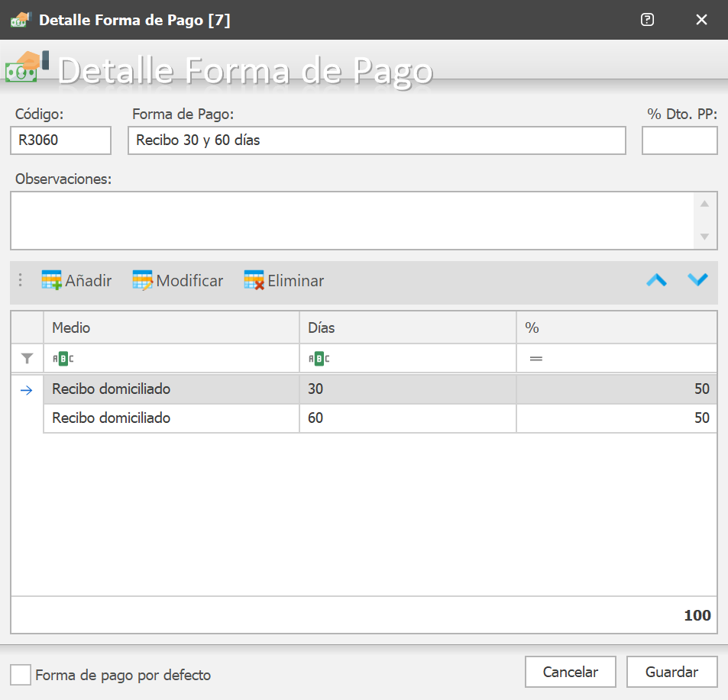Viewport: 728px width, 700px height.
Task: Move row down with blue chevron
Action: [x=697, y=279]
